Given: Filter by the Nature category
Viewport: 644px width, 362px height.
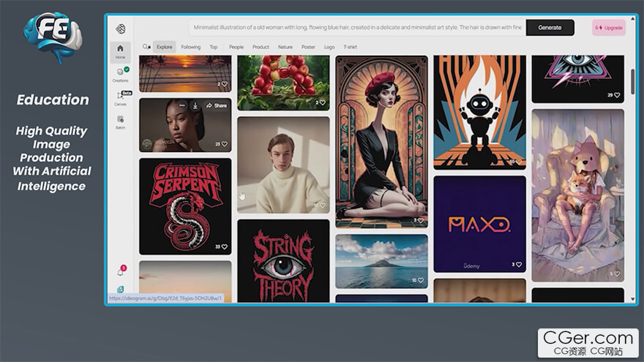Looking at the screenshot, I should [x=285, y=47].
